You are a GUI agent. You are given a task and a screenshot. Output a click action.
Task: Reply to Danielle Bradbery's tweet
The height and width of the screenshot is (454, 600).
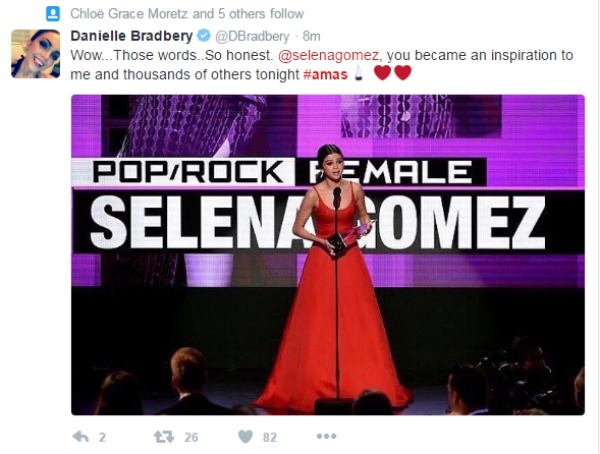tap(81, 436)
